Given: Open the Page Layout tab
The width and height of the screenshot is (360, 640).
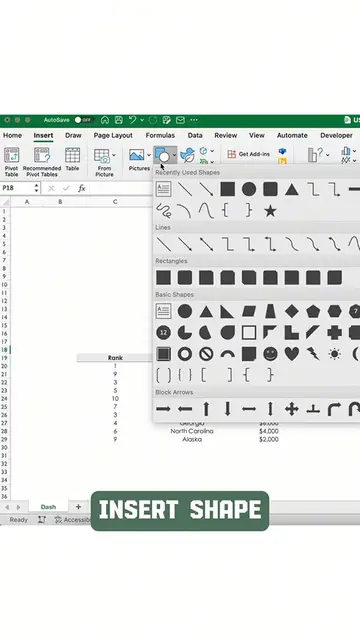Looking at the screenshot, I should click(x=113, y=136).
